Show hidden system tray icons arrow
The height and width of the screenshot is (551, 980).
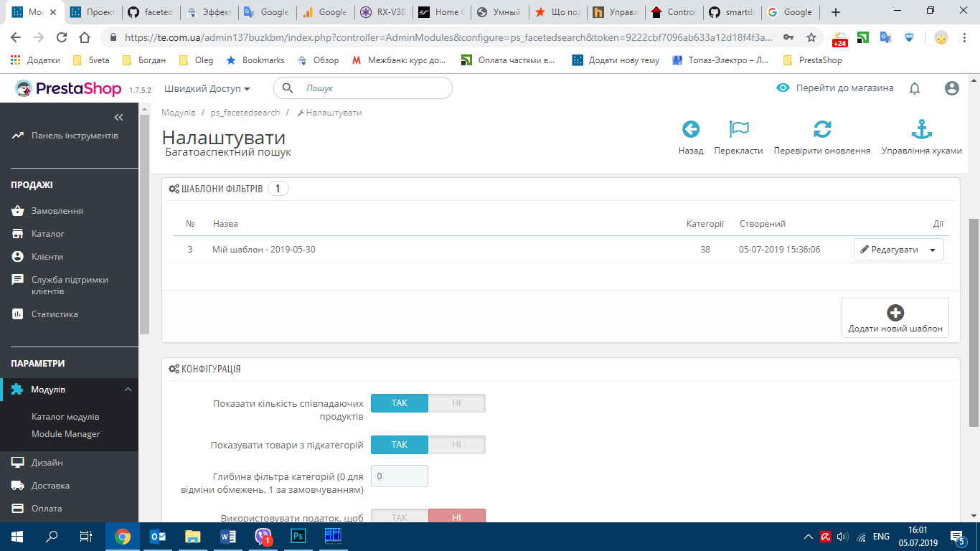pyautogui.click(x=808, y=536)
